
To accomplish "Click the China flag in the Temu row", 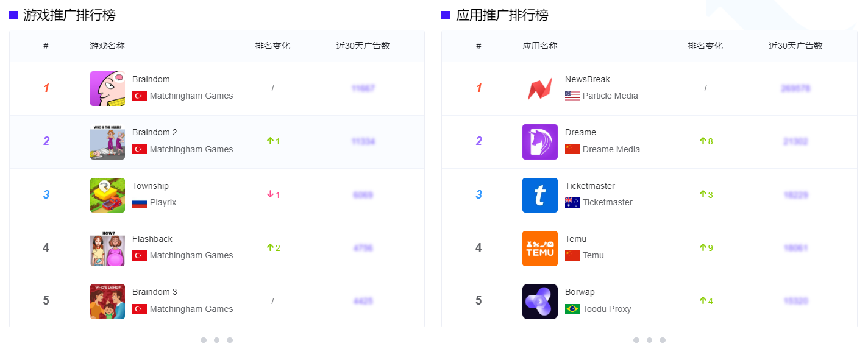I will pyautogui.click(x=572, y=255).
